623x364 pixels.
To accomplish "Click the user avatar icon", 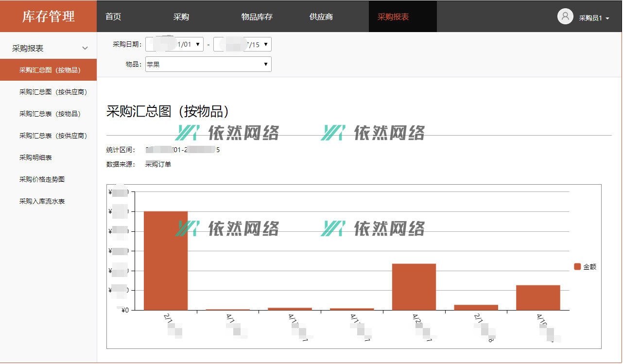I will point(565,17).
